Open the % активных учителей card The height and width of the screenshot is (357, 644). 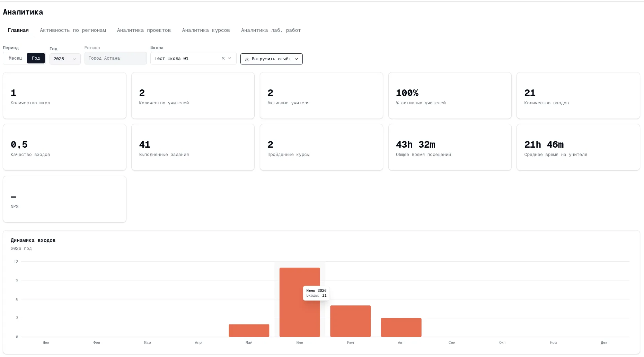pyautogui.click(x=450, y=96)
